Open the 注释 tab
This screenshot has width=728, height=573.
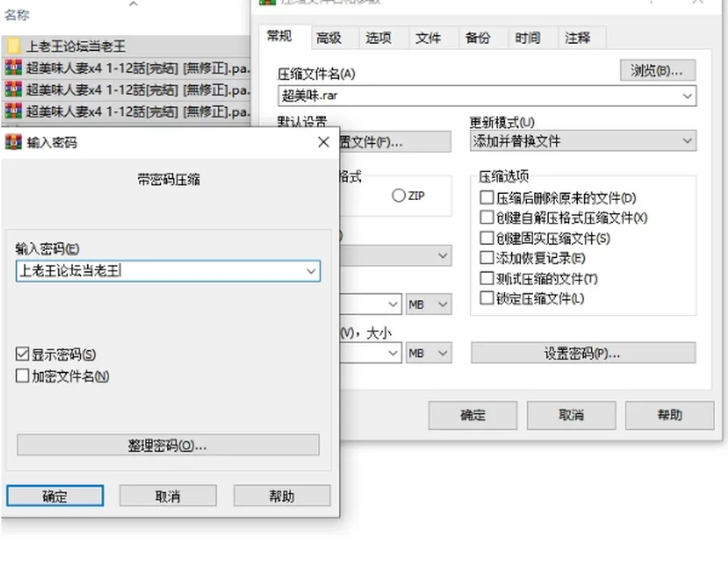click(578, 38)
